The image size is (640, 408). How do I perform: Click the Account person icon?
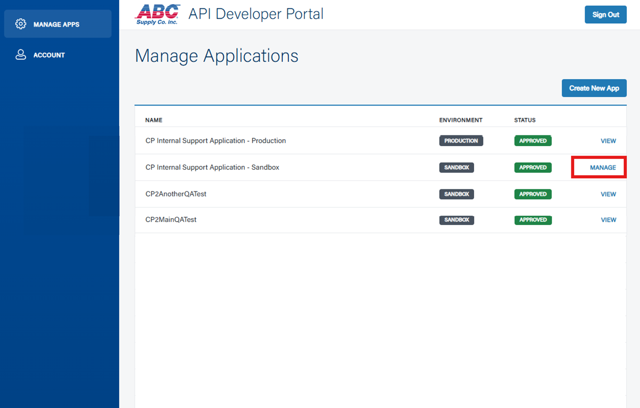[x=20, y=55]
